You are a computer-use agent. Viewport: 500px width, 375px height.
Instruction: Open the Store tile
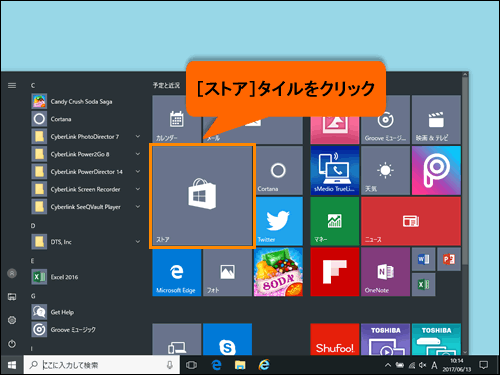(202, 196)
